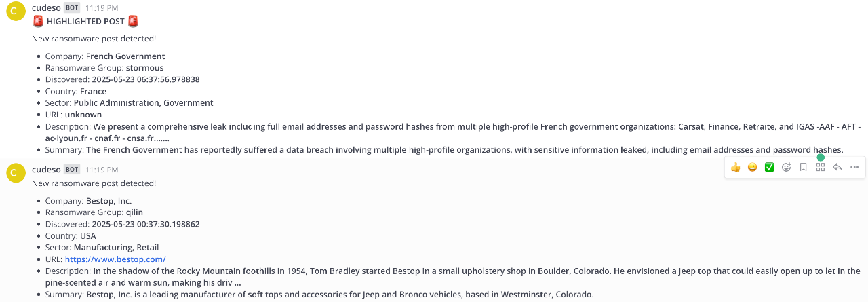Open message apps grid icon

click(x=821, y=167)
